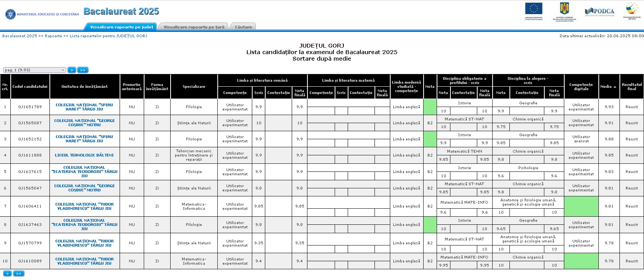Jump to last page using double-arrow above table
This screenshot has height=280, width=644.
83,70
